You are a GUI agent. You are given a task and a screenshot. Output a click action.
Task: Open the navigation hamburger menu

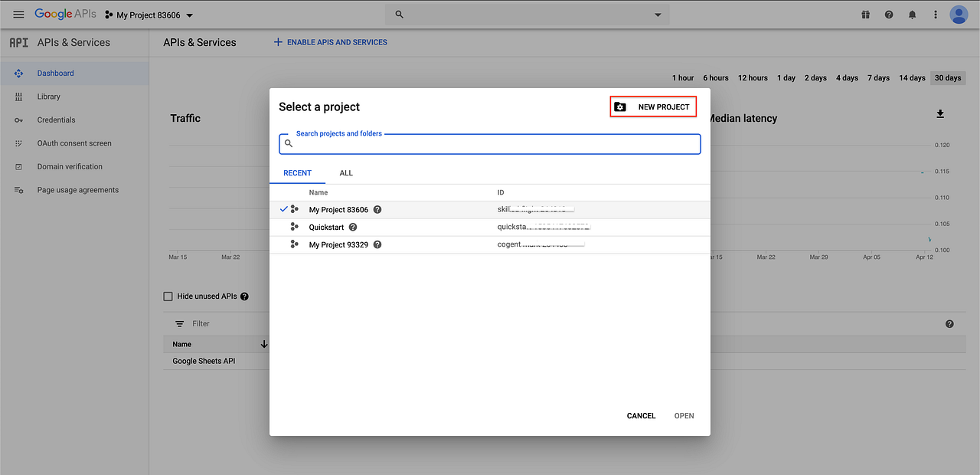point(18,14)
